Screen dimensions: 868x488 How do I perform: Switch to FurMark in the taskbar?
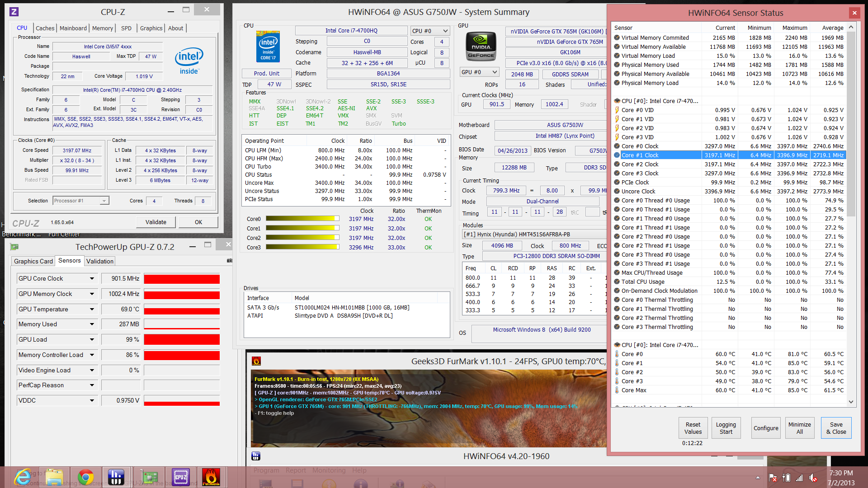(211, 477)
